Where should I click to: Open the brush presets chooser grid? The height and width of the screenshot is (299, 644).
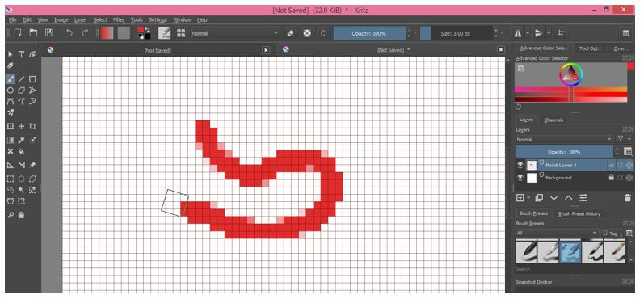pyautogui.click(x=181, y=33)
